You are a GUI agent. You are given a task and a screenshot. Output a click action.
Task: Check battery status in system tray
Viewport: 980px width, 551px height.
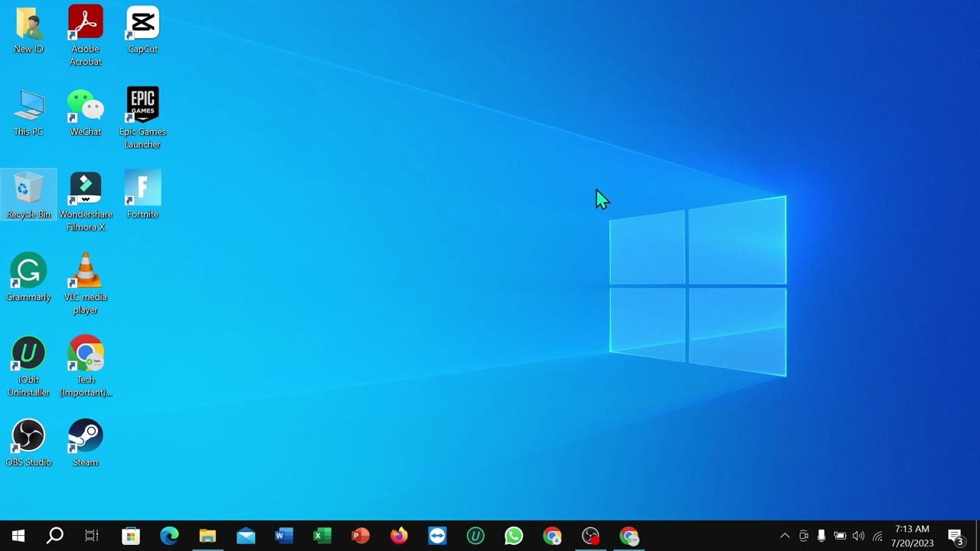(840, 536)
